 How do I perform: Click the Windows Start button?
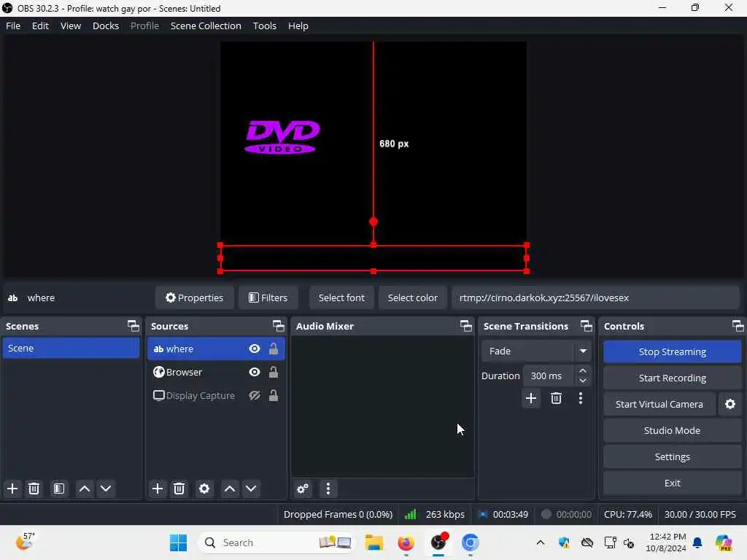pos(178,542)
